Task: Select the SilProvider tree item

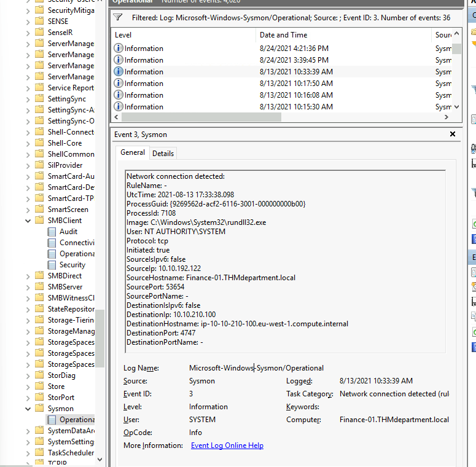Action: [x=65, y=165]
